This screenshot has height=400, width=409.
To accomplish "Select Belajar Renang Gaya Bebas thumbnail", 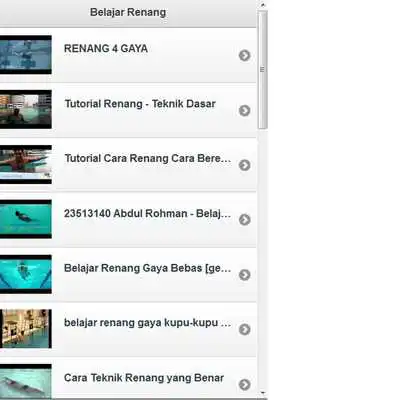I will click(x=26, y=274).
